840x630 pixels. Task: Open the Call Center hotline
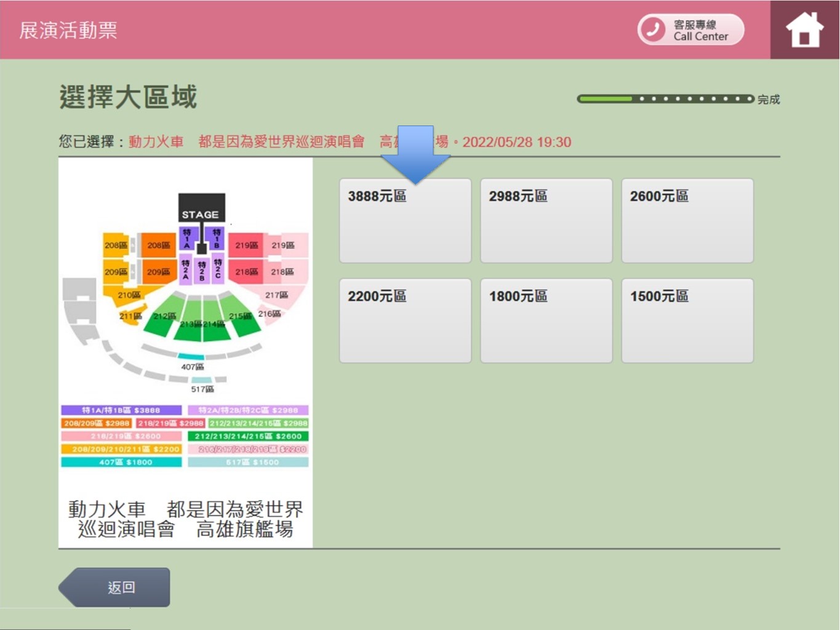pyautogui.click(x=690, y=30)
